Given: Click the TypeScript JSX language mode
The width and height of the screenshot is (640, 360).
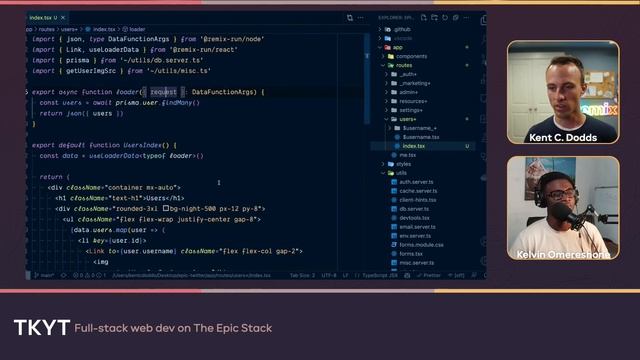Looking at the screenshot, I should coord(379,276).
